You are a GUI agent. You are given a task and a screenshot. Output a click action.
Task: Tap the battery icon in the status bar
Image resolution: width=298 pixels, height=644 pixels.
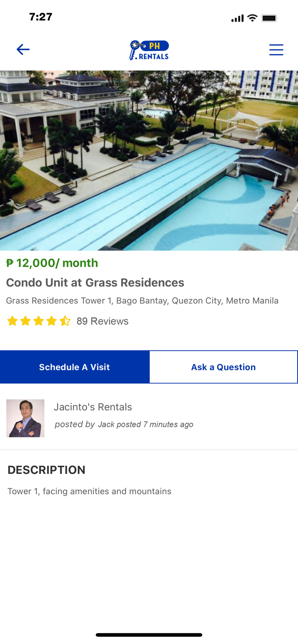[270, 18]
